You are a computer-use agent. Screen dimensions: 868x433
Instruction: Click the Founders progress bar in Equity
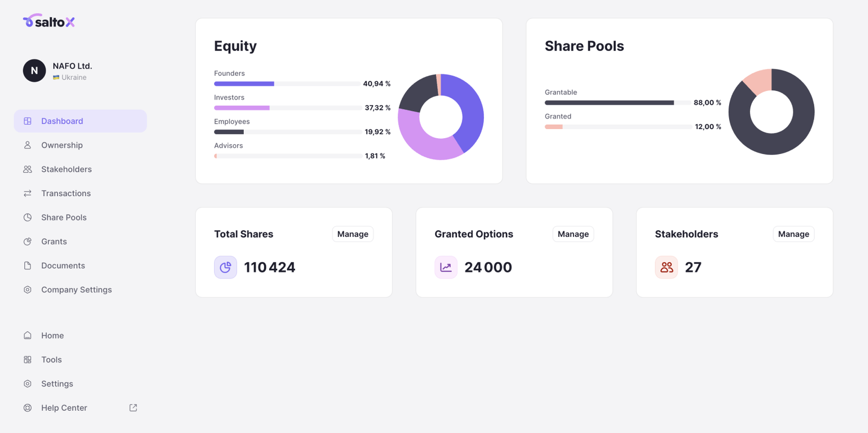click(x=288, y=83)
